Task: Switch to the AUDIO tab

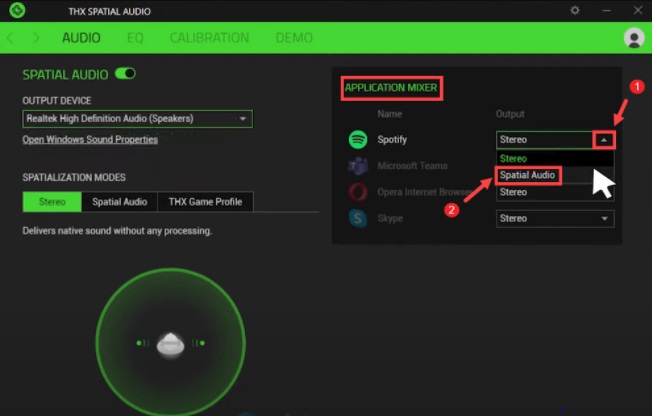Action: (81, 38)
